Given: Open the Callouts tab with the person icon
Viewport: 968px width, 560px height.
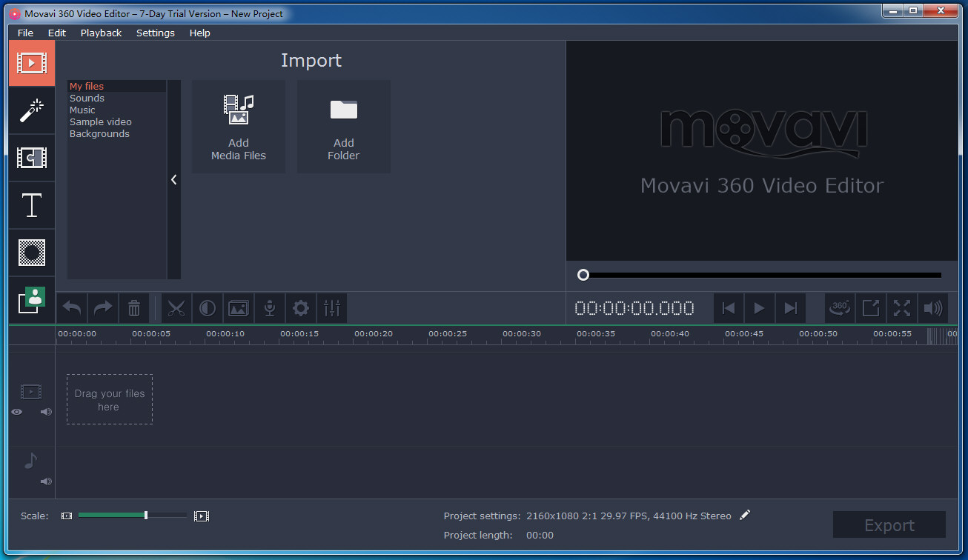Looking at the screenshot, I should pyautogui.click(x=32, y=300).
